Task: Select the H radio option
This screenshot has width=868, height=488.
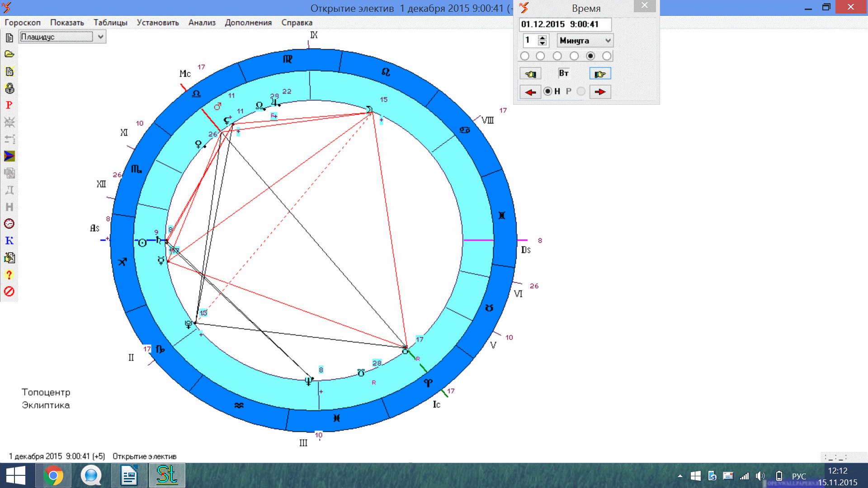Action: (x=548, y=92)
